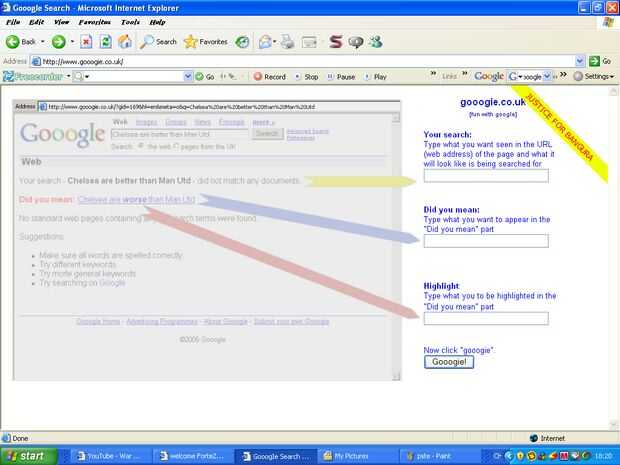Viewport: 620px width, 465px height.
Task: Open the Help menu
Action: (157, 22)
